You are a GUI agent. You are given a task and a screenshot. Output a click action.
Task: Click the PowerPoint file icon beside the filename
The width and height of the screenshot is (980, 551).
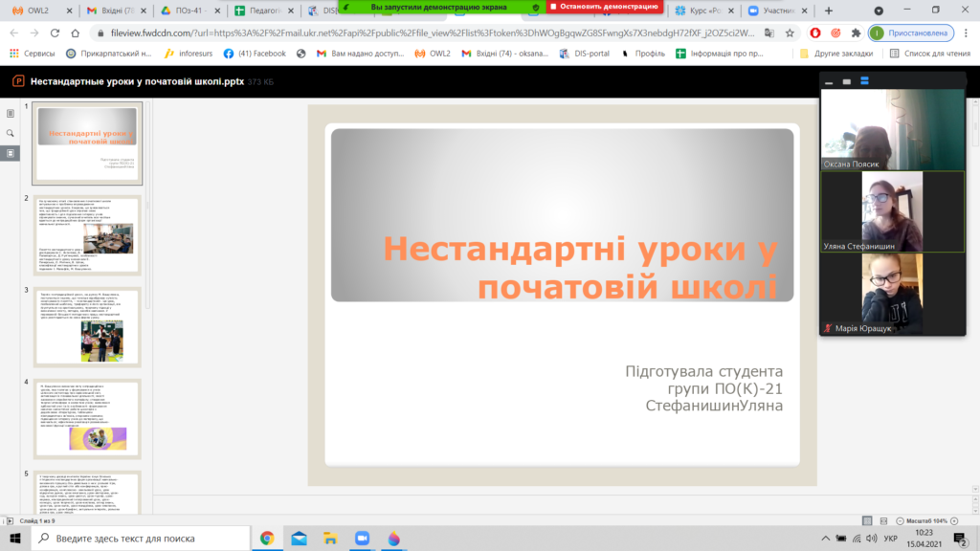point(16,82)
